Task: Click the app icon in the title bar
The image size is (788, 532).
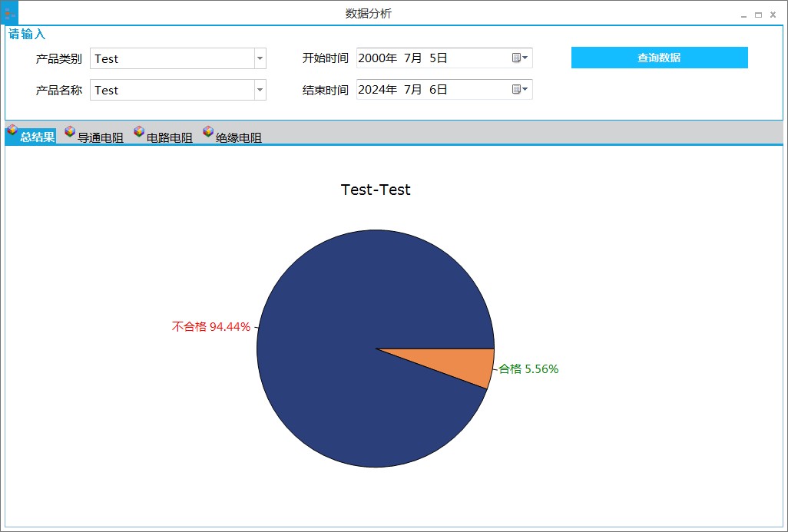Action: click(x=9, y=13)
